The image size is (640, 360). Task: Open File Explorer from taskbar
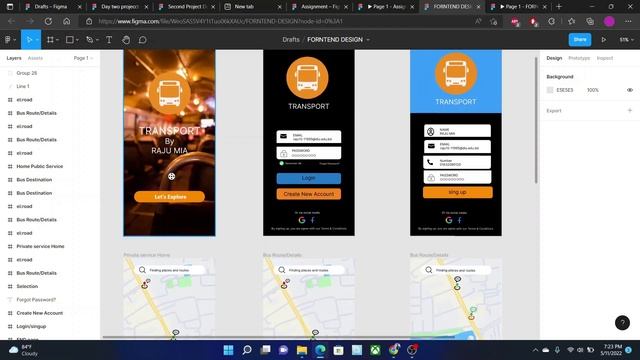(302, 350)
